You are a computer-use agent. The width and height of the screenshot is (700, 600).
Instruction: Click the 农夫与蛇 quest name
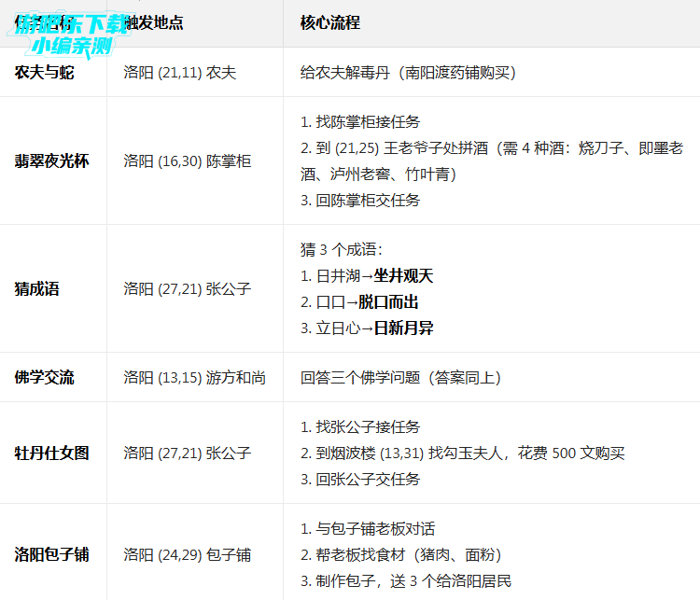(x=45, y=72)
